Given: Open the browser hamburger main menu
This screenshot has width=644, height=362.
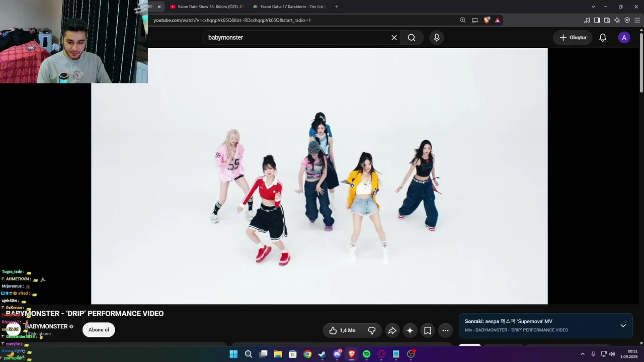Looking at the screenshot, I should tap(637, 20).
